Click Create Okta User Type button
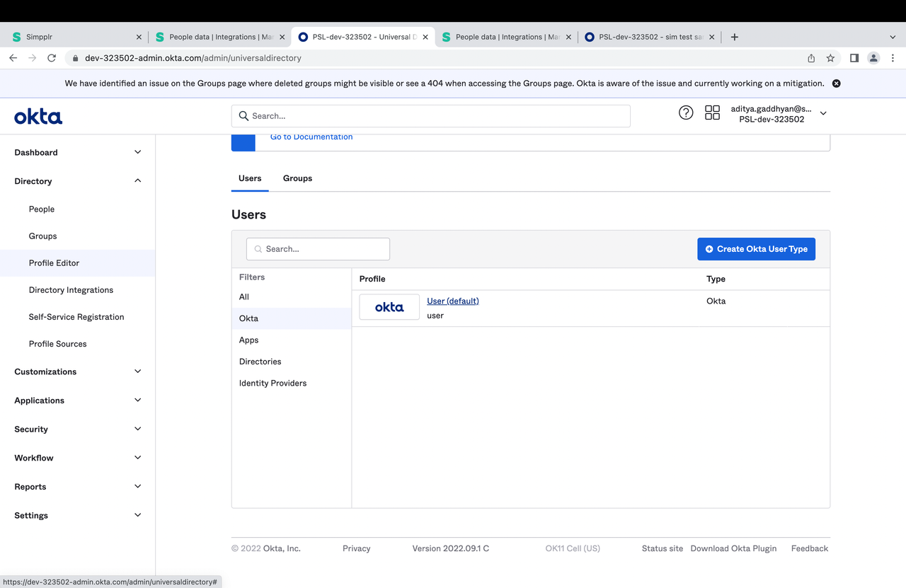 (x=756, y=249)
